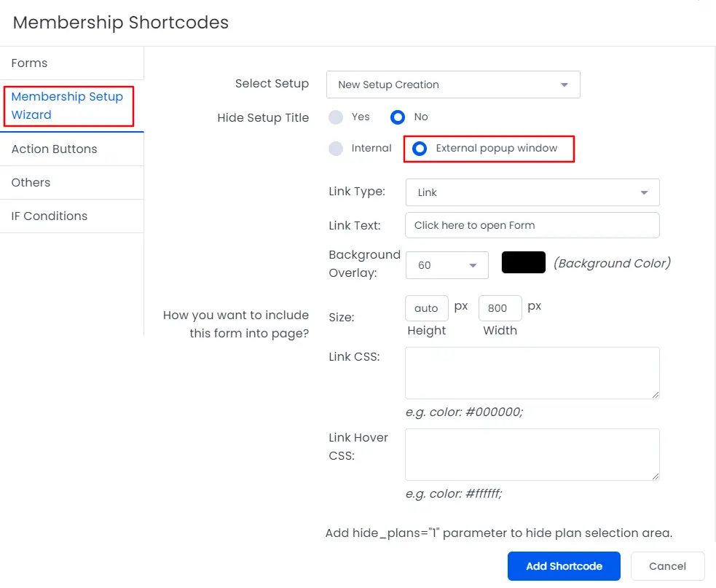Open the Forms tab
This screenshot has height=588, width=716.
pyautogui.click(x=71, y=63)
